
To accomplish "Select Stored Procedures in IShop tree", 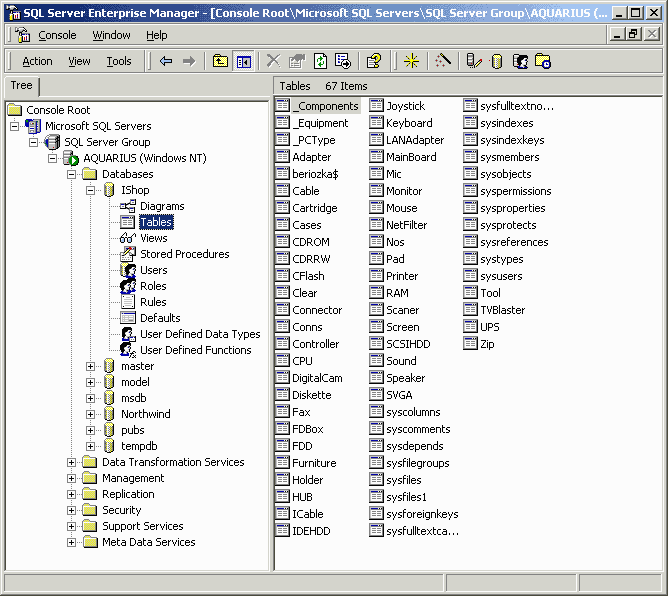I will 184,254.
